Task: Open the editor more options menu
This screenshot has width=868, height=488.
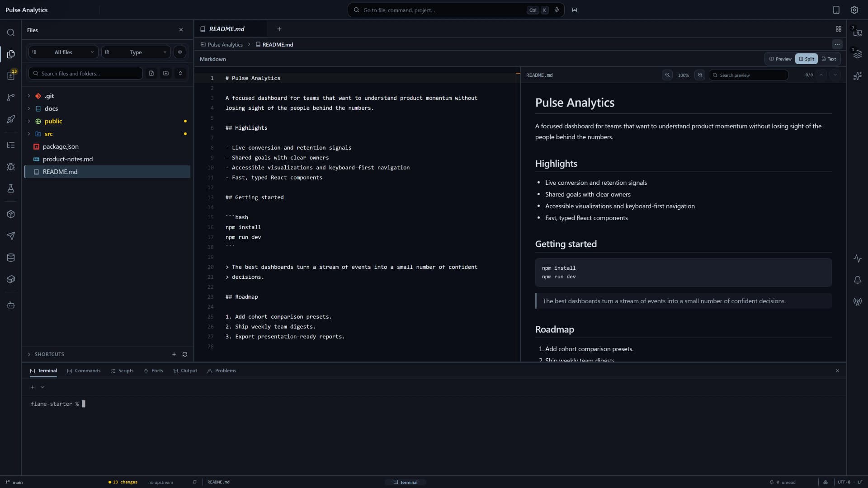Action: tap(837, 44)
